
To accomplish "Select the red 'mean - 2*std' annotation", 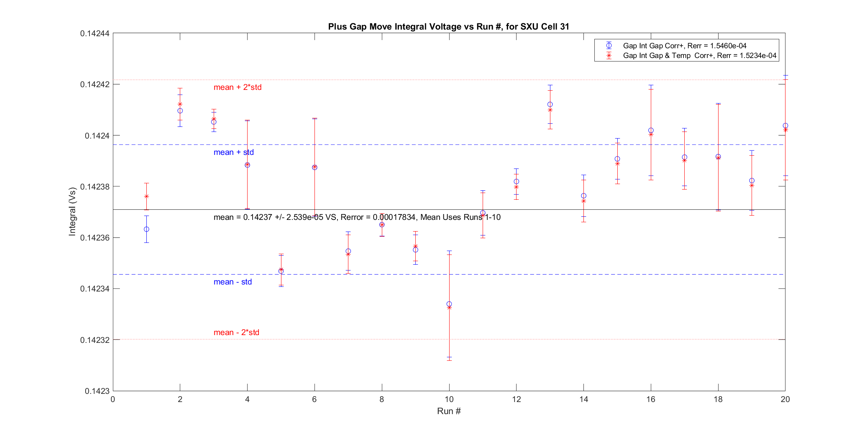I will (x=236, y=332).
